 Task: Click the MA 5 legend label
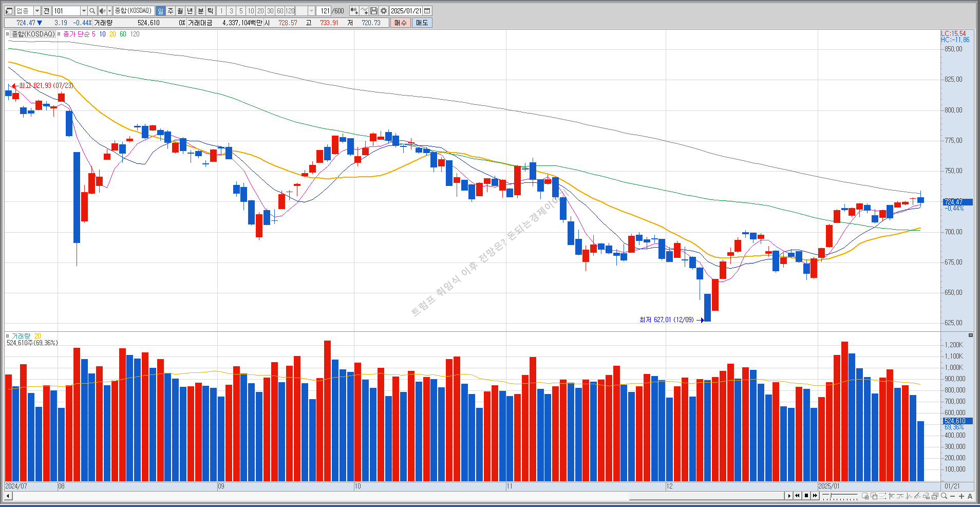coord(93,34)
